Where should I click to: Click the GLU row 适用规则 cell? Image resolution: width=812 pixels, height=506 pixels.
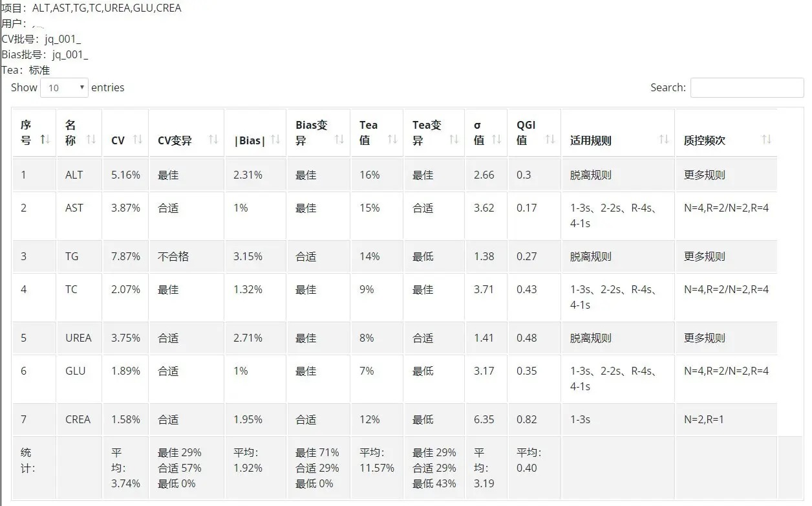[x=618, y=379]
